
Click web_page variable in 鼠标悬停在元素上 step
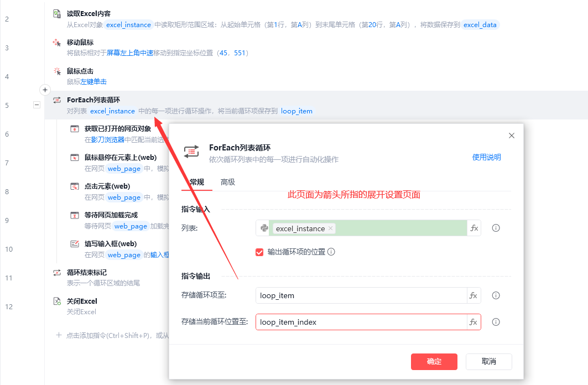[124, 169]
